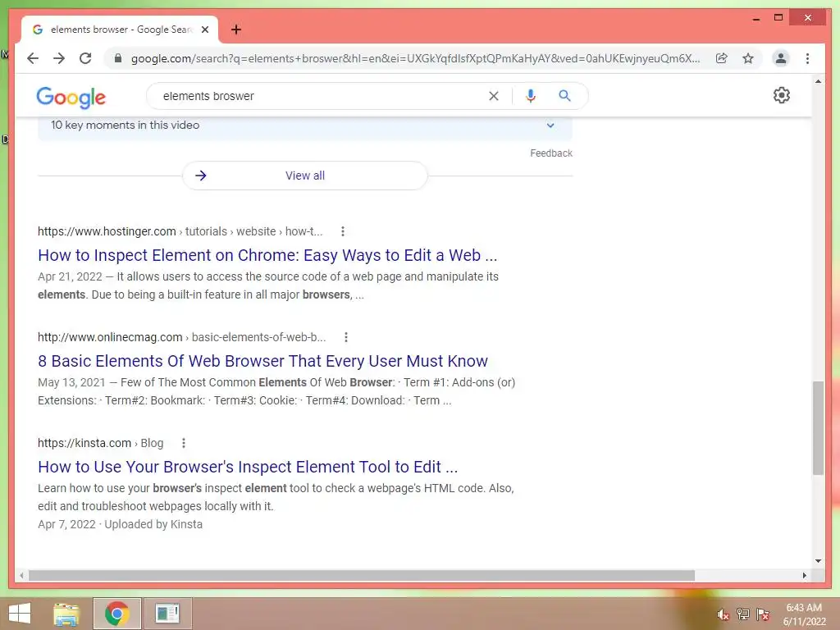Image resolution: width=840 pixels, height=630 pixels.
Task: Clear the search box with the X
Action: tap(493, 96)
